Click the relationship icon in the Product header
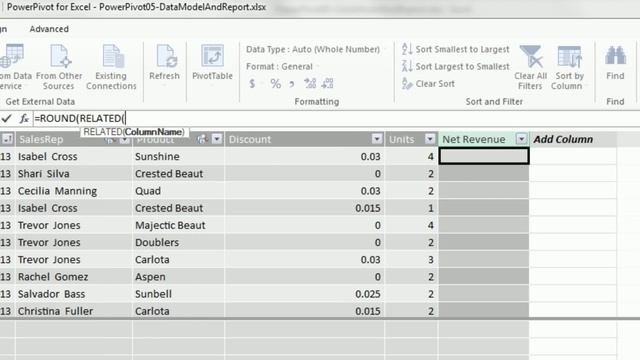 [x=202, y=140]
